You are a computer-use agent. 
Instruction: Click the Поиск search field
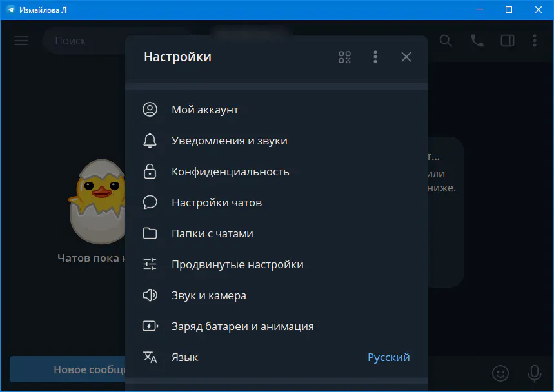point(84,41)
